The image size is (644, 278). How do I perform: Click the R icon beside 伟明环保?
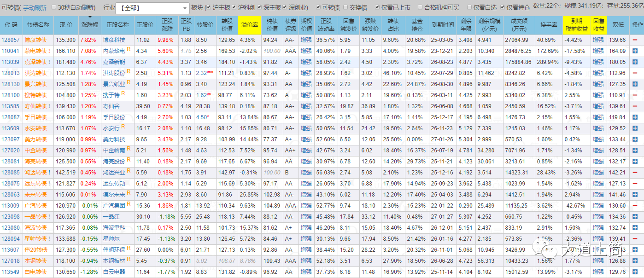[x=129, y=248]
